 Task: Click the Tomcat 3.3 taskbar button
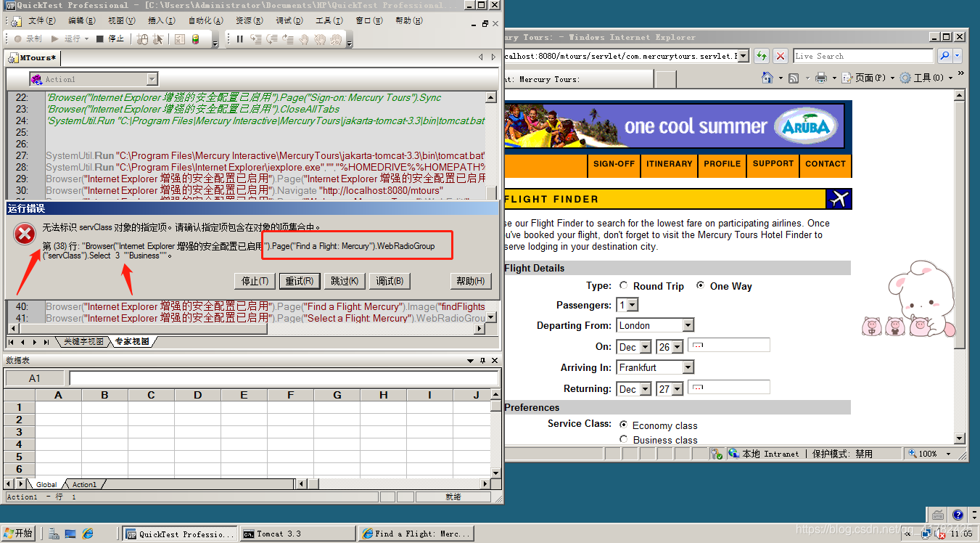click(297, 534)
